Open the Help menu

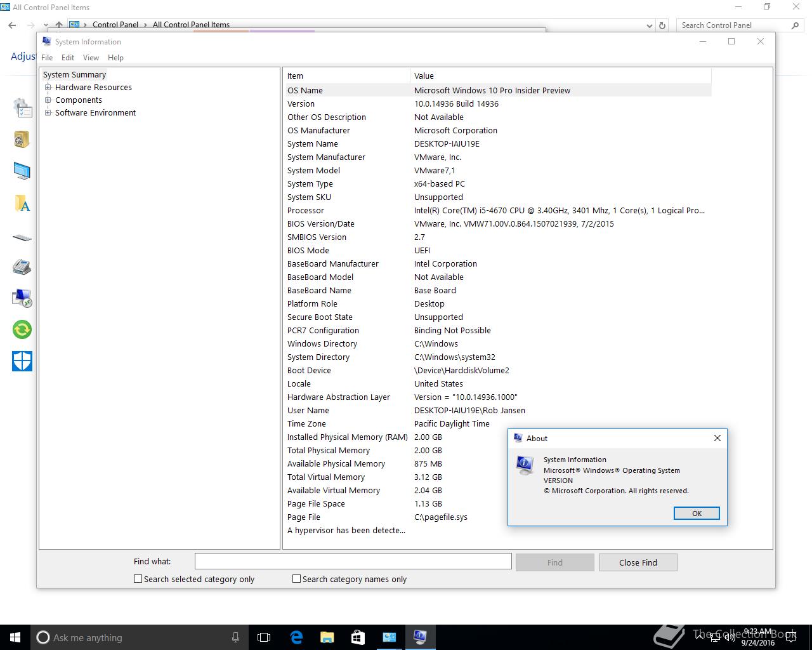pyautogui.click(x=115, y=58)
